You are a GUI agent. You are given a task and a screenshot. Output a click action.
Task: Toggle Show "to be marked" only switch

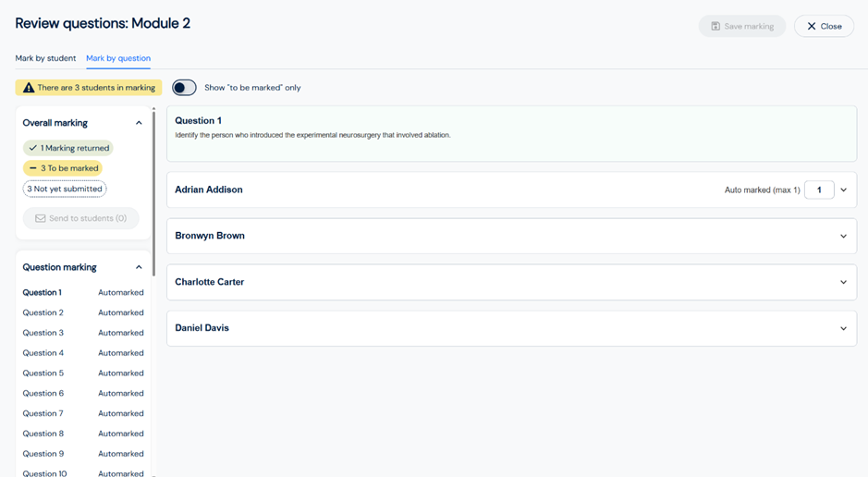pyautogui.click(x=184, y=88)
